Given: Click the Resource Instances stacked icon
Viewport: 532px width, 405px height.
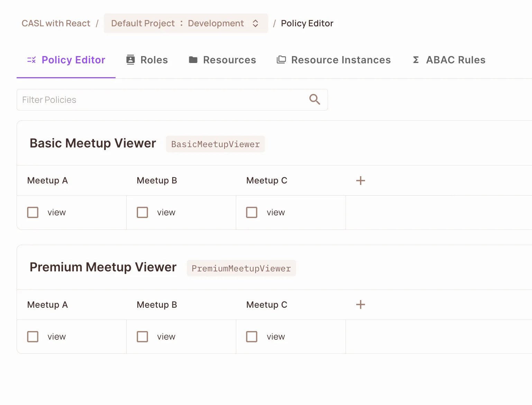Looking at the screenshot, I should pos(281,60).
